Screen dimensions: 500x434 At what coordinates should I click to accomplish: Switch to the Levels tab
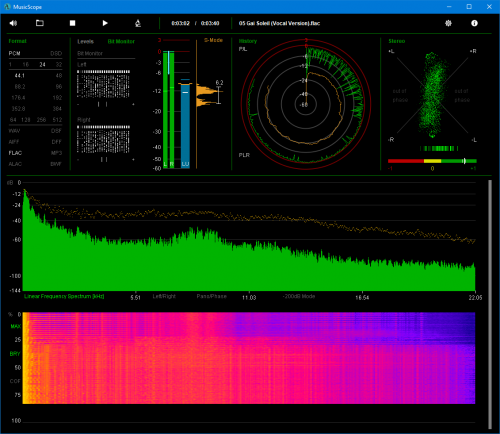click(85, 41)
